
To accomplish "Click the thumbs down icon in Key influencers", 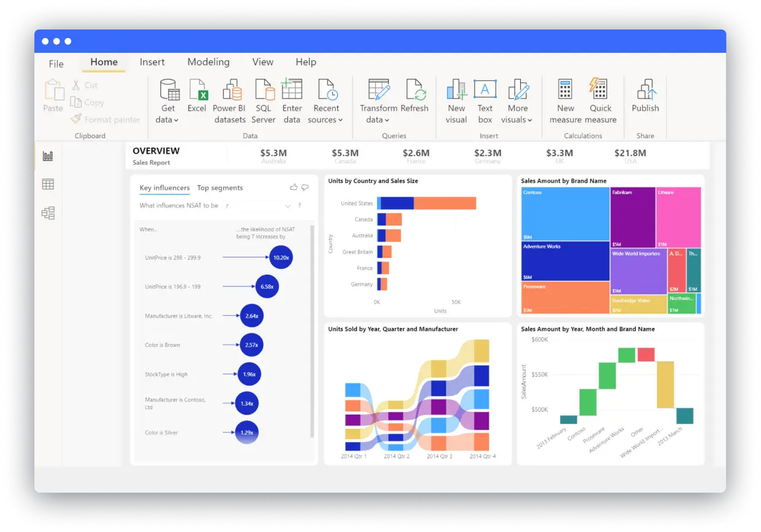I will pos(305,187).
